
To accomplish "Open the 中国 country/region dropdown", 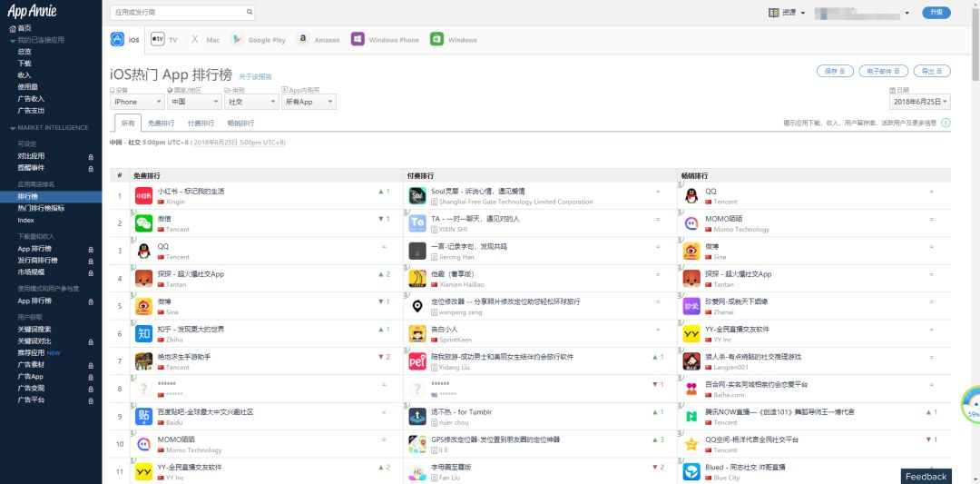I will (x=193, y=102).
